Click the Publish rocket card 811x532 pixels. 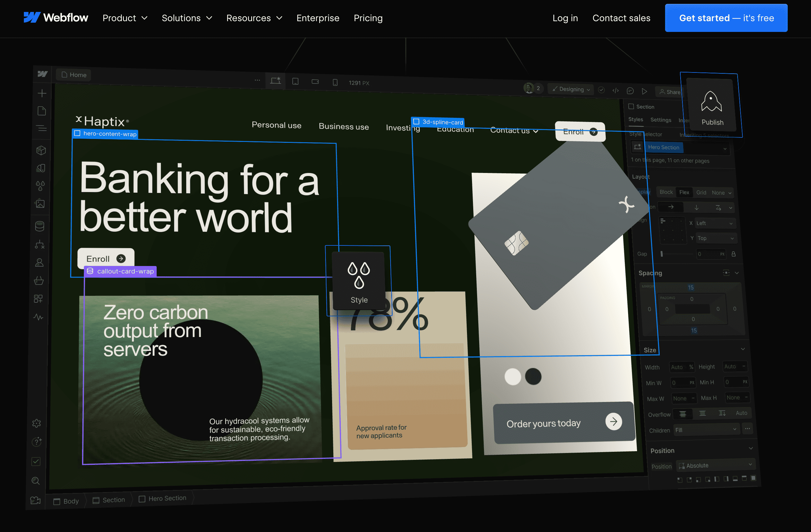[x=711, y=105]
